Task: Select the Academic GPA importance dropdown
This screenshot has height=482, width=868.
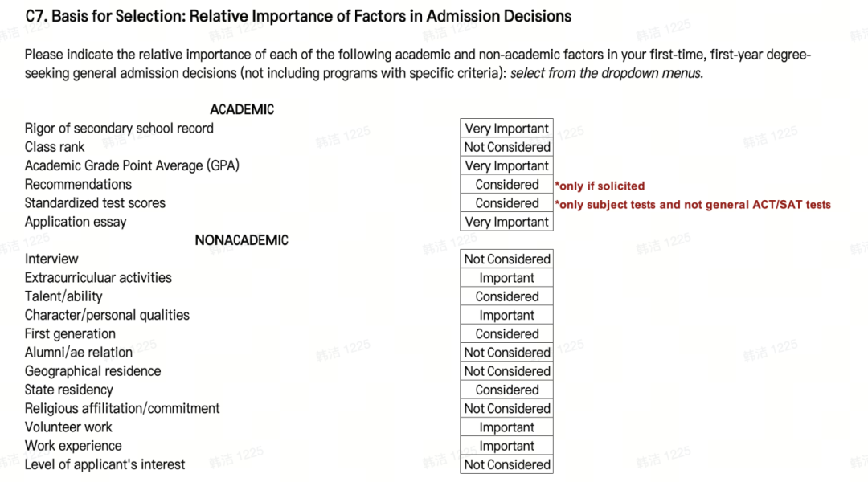Action: (506, 166)
